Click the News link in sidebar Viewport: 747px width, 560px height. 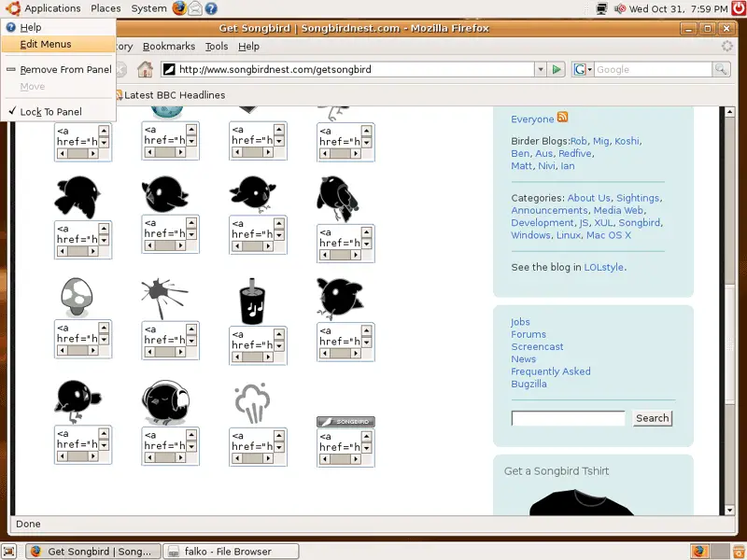523,359
